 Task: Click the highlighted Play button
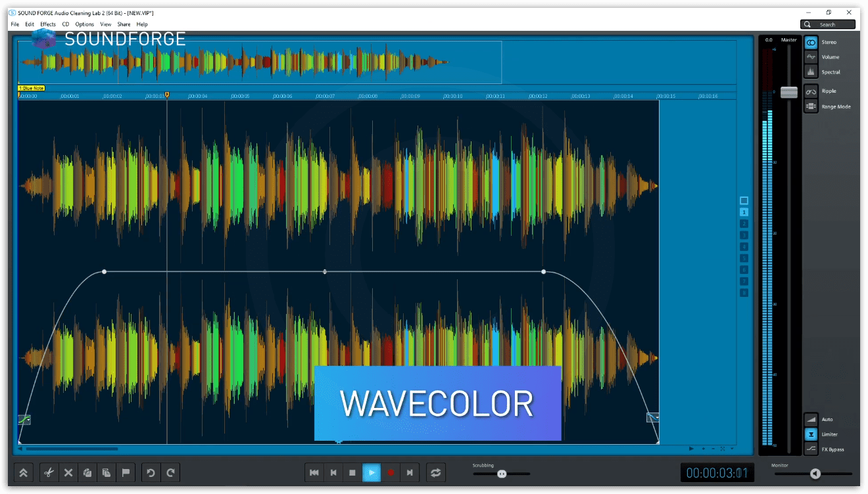(372, 472)
